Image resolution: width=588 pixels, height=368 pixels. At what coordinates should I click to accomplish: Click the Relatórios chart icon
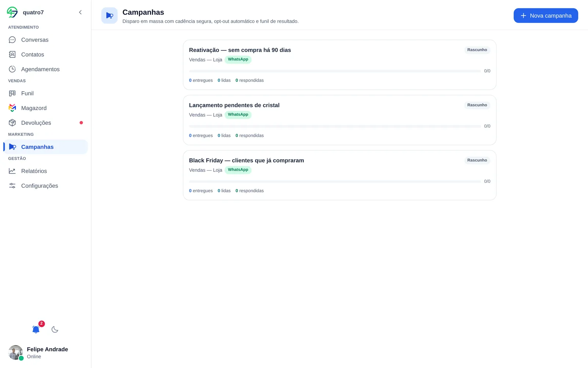click(x=12, y=171)
